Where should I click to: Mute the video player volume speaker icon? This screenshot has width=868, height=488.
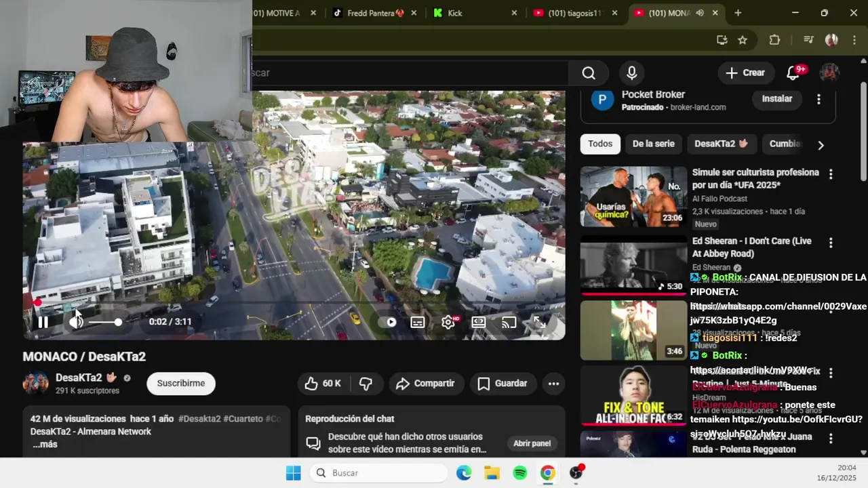click(76, 323)
